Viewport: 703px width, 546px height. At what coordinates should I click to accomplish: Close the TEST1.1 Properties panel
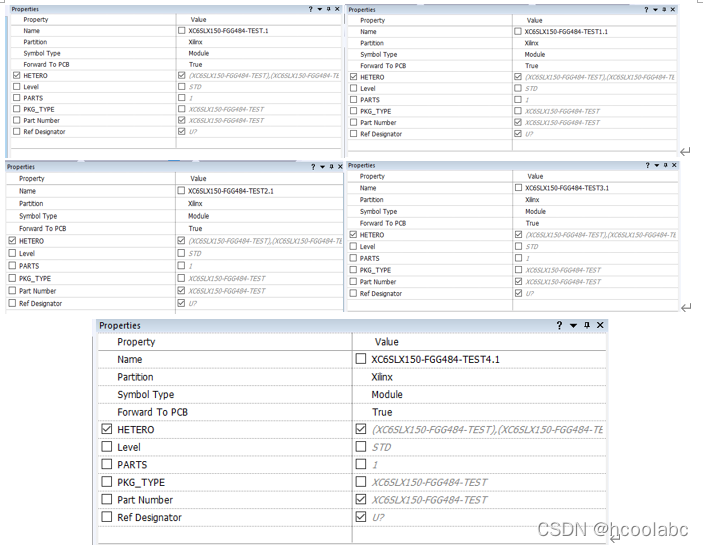tap(673, 9)
